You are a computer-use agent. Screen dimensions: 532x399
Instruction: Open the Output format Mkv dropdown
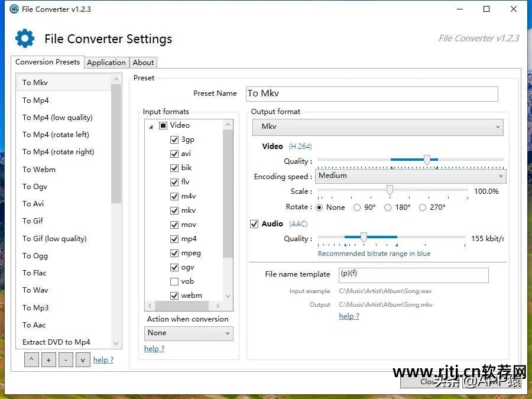click(x=378, y=127)
